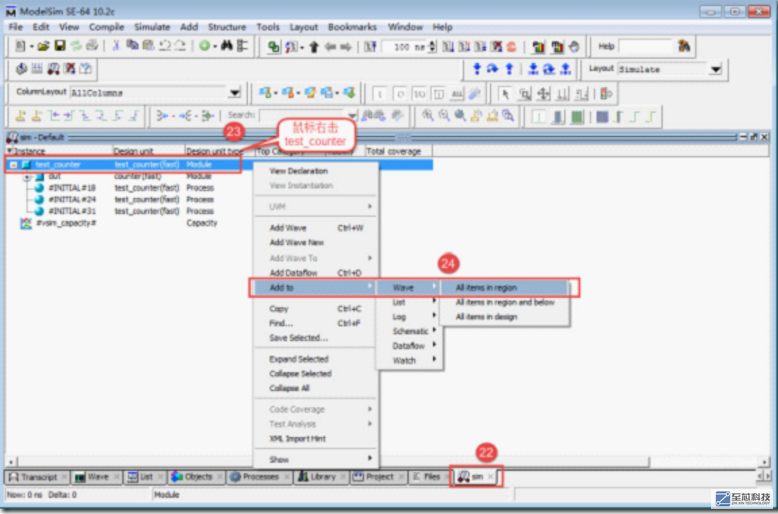The height and width of the screenshot is (514, 778).
Task: Choose 'All items in region' from Wave submenu
Action: 504,287
